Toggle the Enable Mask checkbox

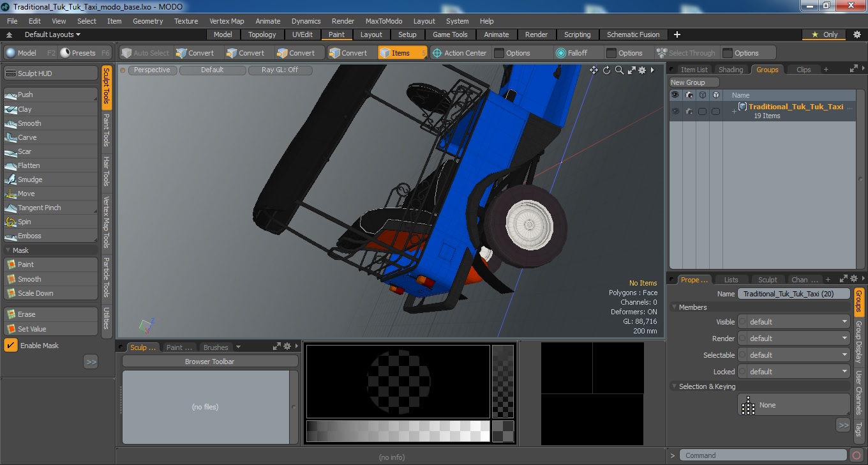11,346
